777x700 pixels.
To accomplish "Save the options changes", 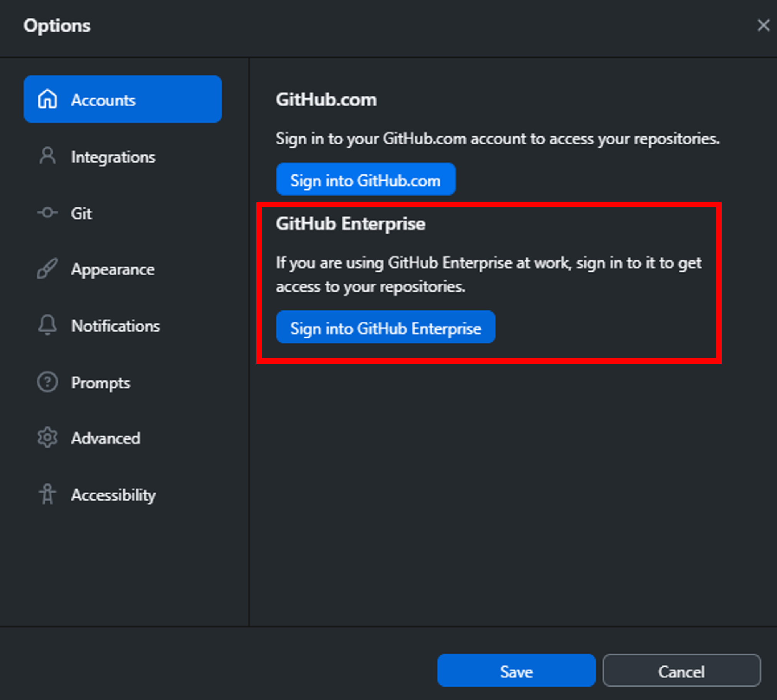I will click(516, 671).
